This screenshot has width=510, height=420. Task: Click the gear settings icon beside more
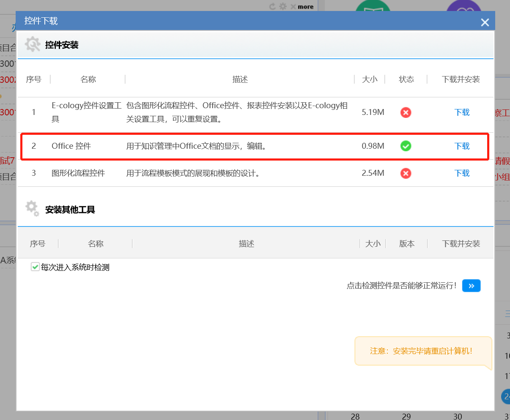pyautogui.click(x=283, y=6)
